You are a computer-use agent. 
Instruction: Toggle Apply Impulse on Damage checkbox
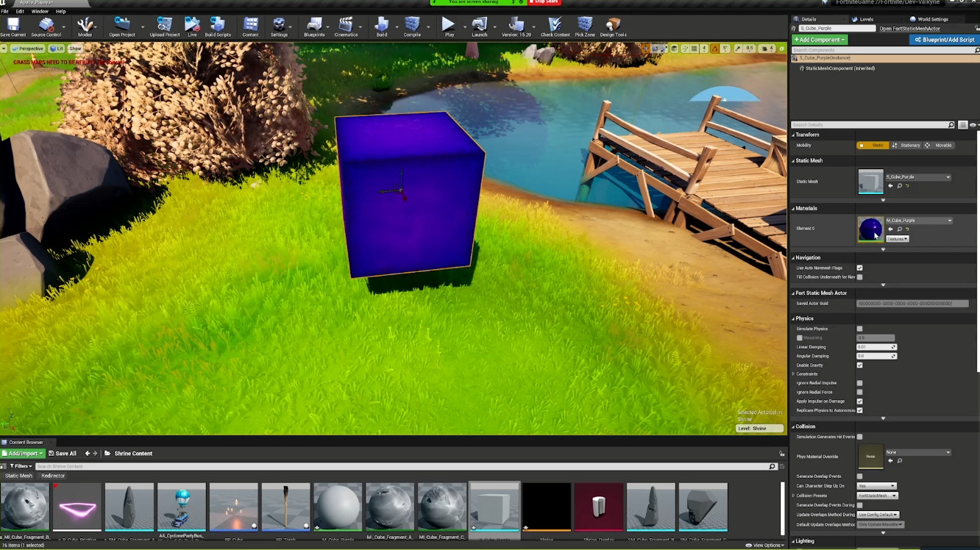coord(859,401)
